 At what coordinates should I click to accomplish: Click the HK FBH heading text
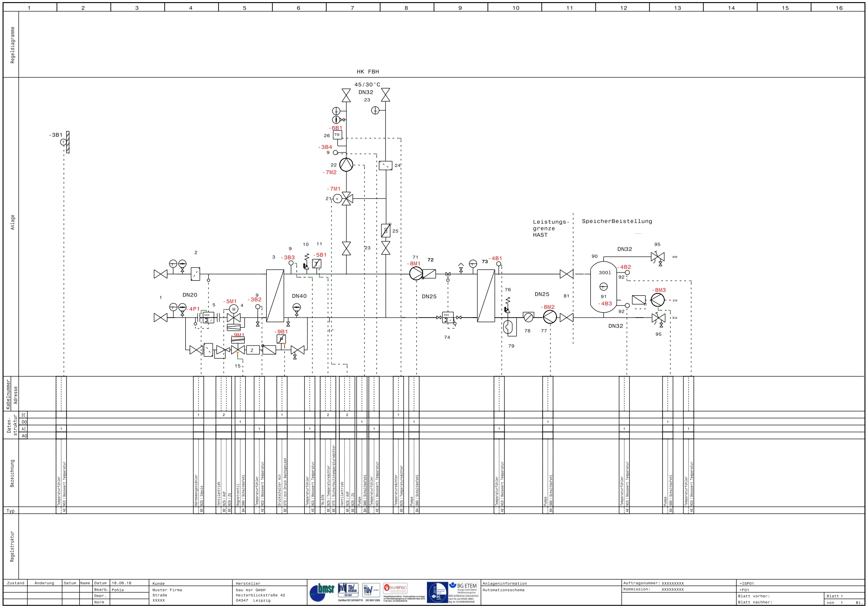point(367,71)
